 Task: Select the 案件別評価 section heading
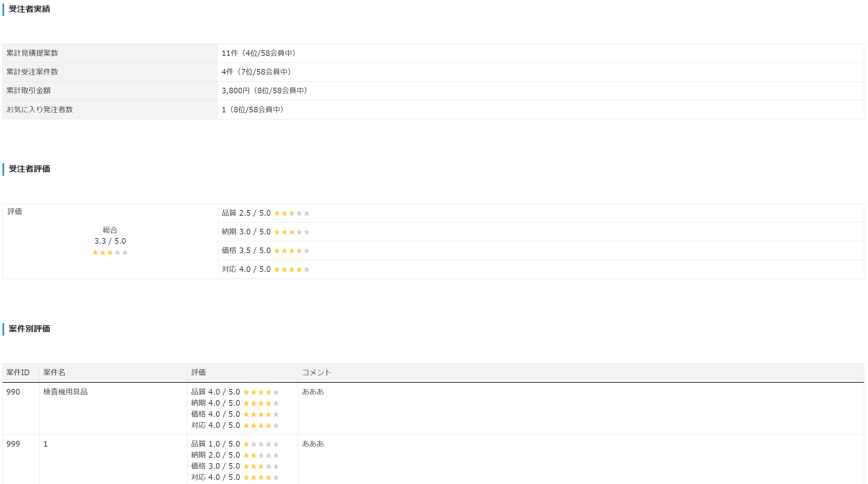coord(29,329)
